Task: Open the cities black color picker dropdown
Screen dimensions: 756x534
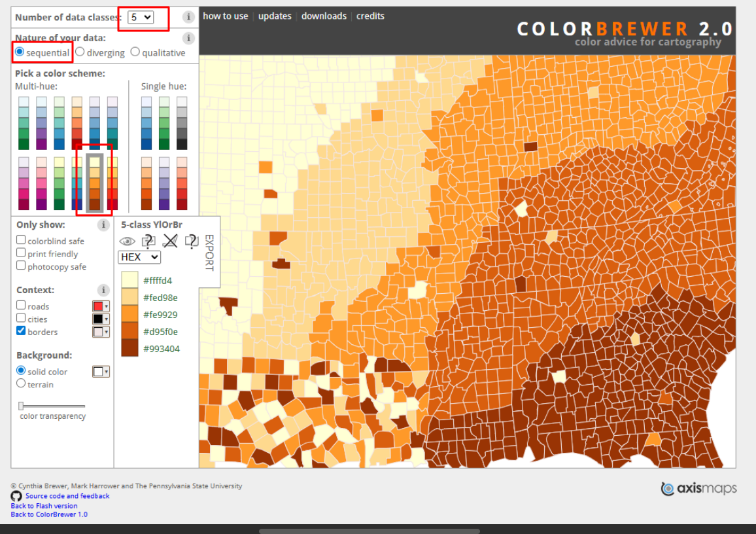Action: pos(101,319)
